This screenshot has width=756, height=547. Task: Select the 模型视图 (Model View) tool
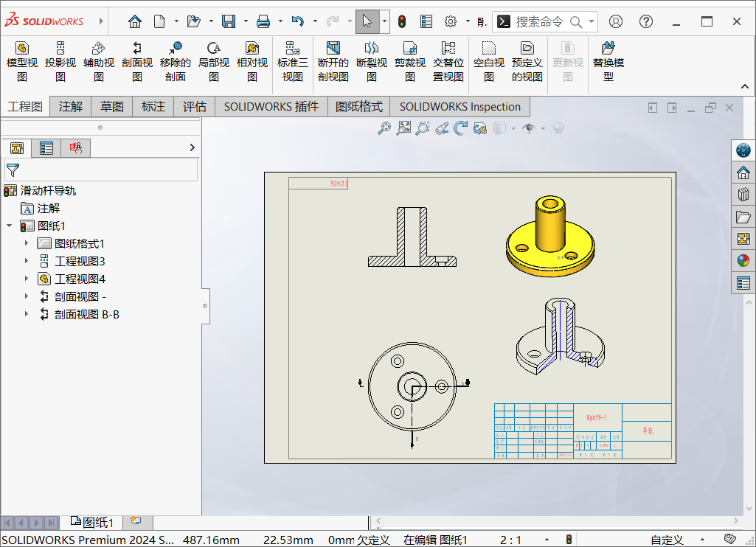click(21, 60)
